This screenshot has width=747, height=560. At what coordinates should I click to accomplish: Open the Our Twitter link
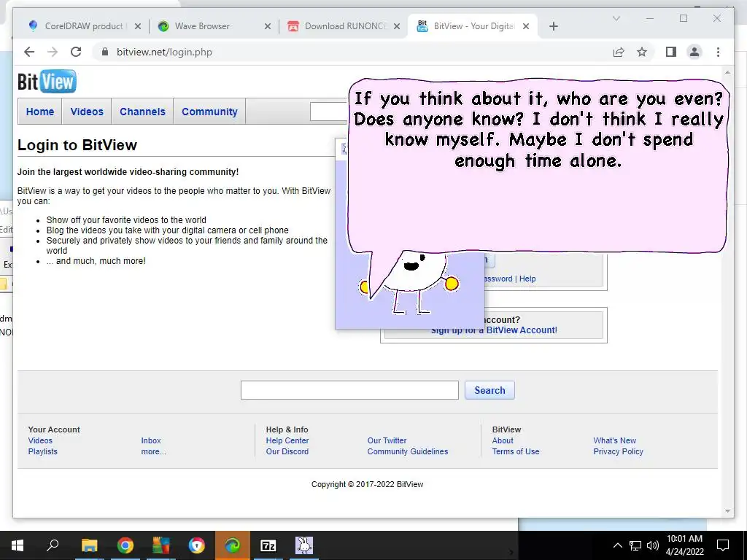(x=387, y=440)
